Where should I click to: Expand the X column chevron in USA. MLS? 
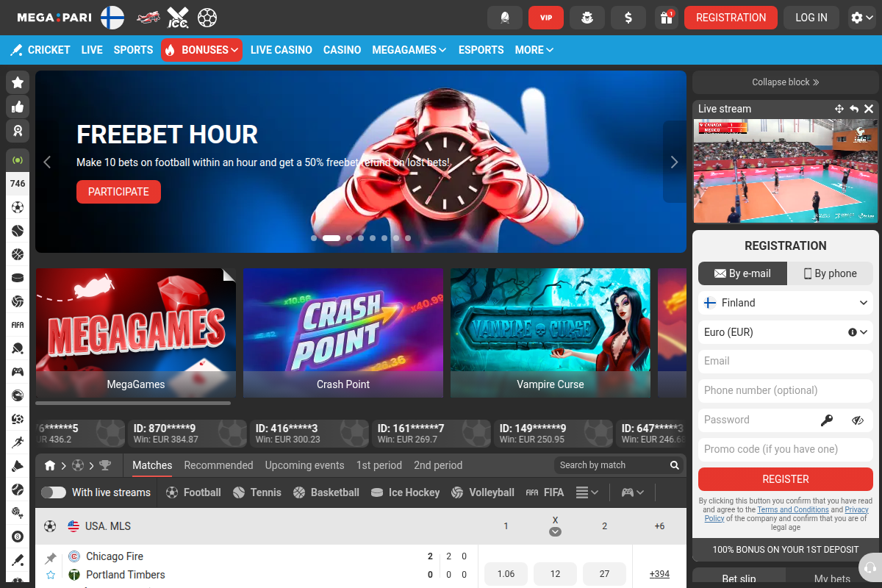pos(555,531)
